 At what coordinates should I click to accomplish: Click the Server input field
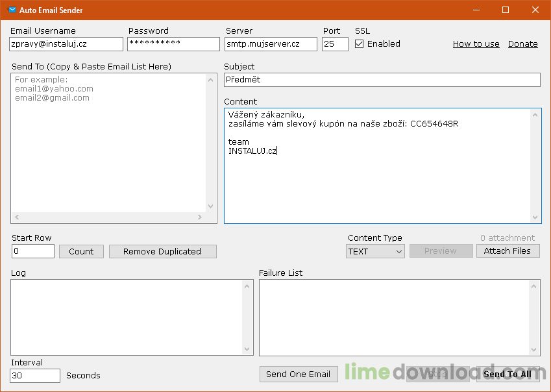(x=271, y=44)
